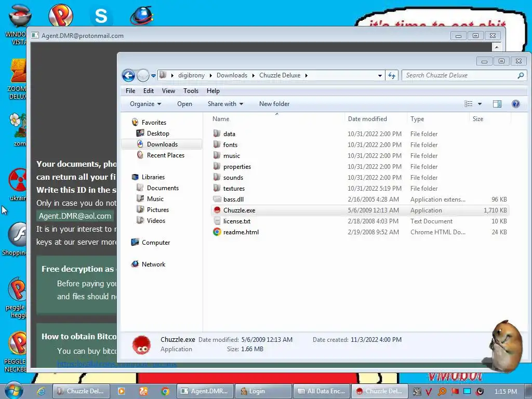Screen dimensions: 532x399
Task: Select the license.txt file
Action: click(360, 221)
